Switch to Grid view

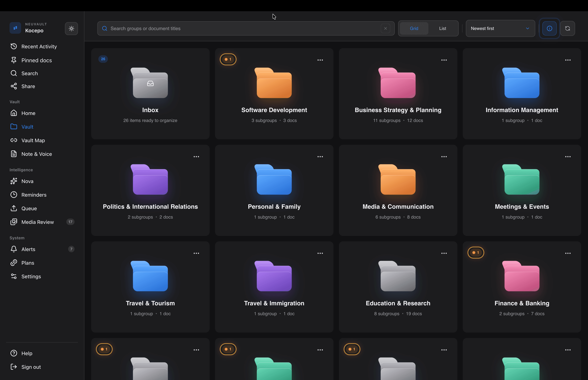414,28
